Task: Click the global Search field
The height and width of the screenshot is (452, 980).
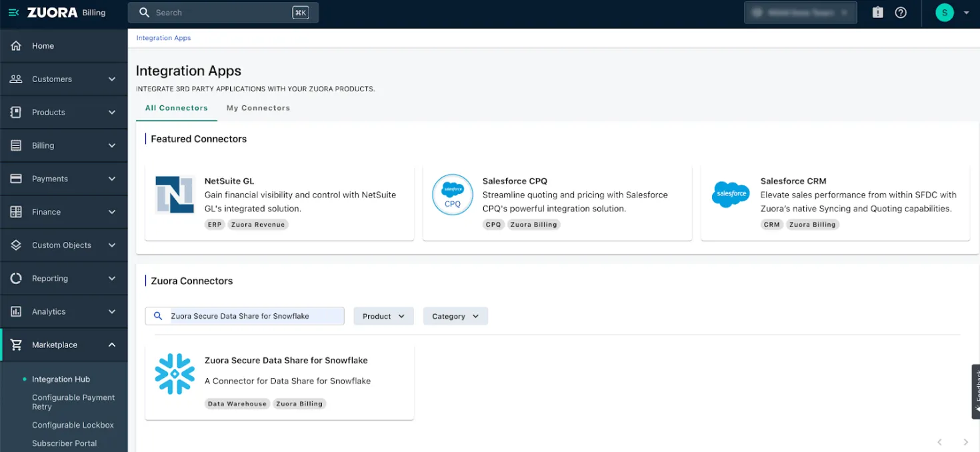Action: [x=223, y=13]
